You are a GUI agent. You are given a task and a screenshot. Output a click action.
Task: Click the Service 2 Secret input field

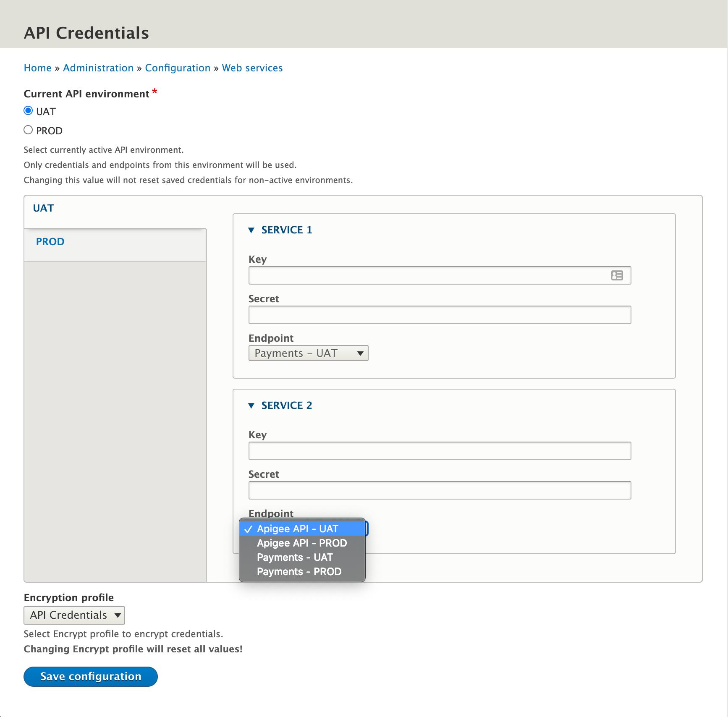coord(439,490)
